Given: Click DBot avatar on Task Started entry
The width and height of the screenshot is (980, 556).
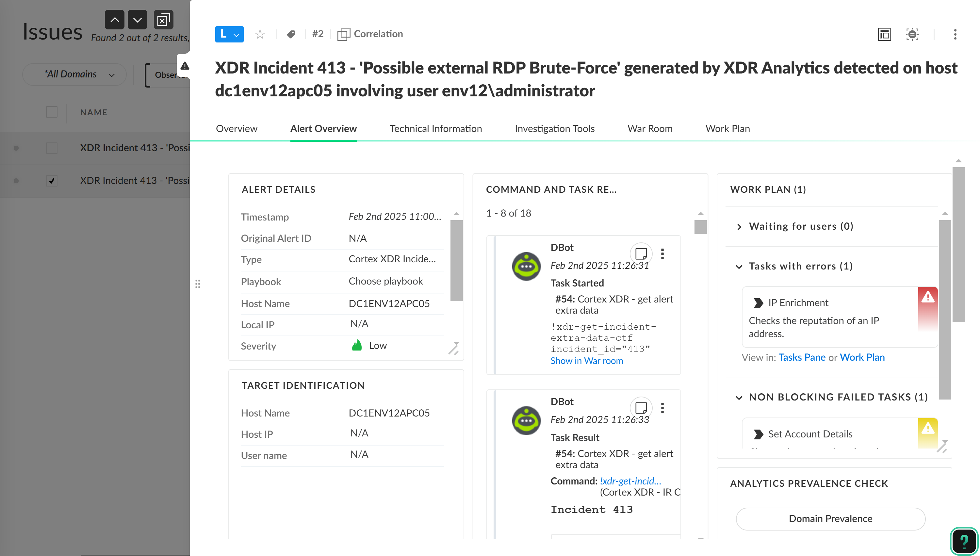Looking at the screenshot, I should [x=526, y=266].
